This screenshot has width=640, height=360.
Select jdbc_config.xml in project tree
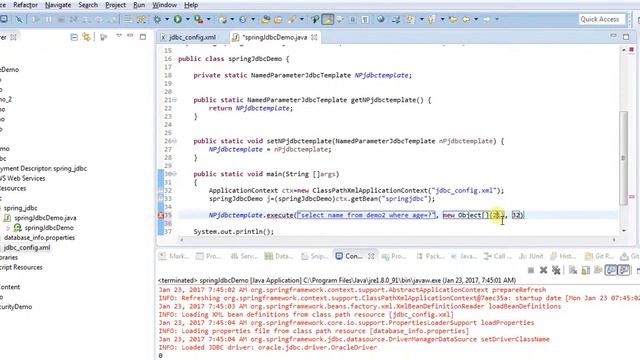click(x=27, y=247)
